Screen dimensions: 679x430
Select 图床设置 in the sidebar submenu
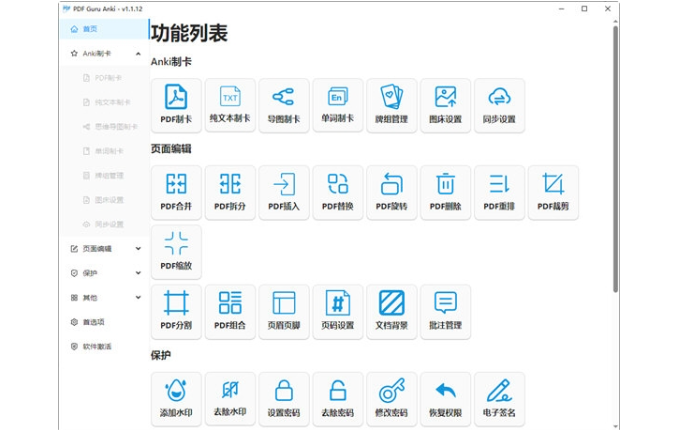[104, 200]
